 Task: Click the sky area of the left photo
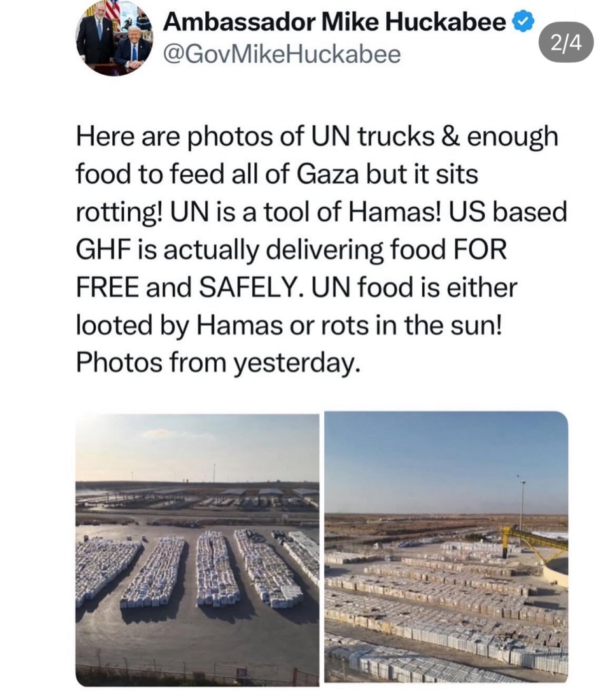(196, 446)
